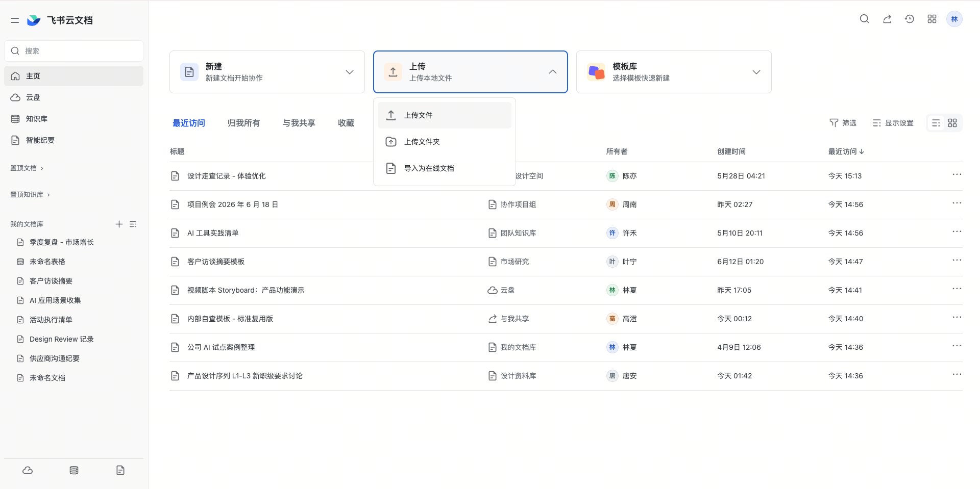Switch to the 归我所有 tab
Screen dimensions: 980x489
pos(243,123)
